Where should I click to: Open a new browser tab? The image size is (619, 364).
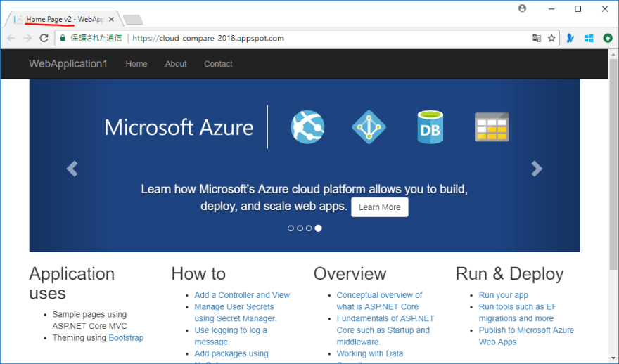pos(133,19)
